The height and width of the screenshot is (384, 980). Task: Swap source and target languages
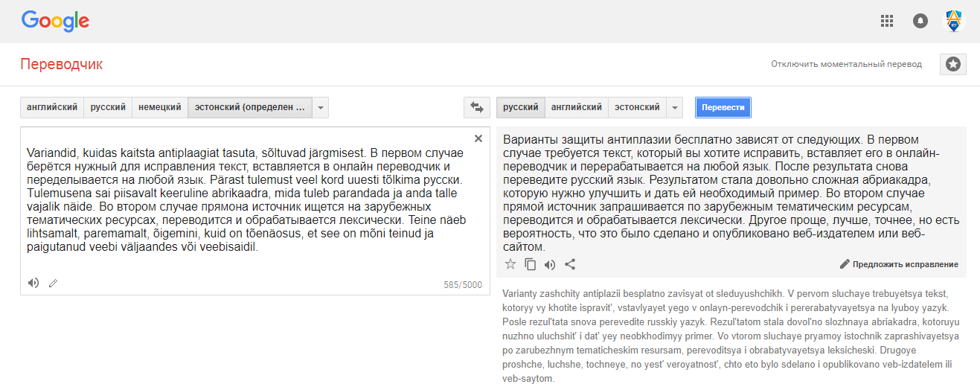coord(476,107)
